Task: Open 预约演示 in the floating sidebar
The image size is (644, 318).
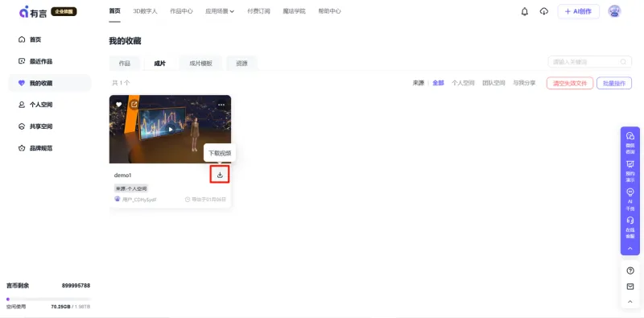Action: pos(630,171)
